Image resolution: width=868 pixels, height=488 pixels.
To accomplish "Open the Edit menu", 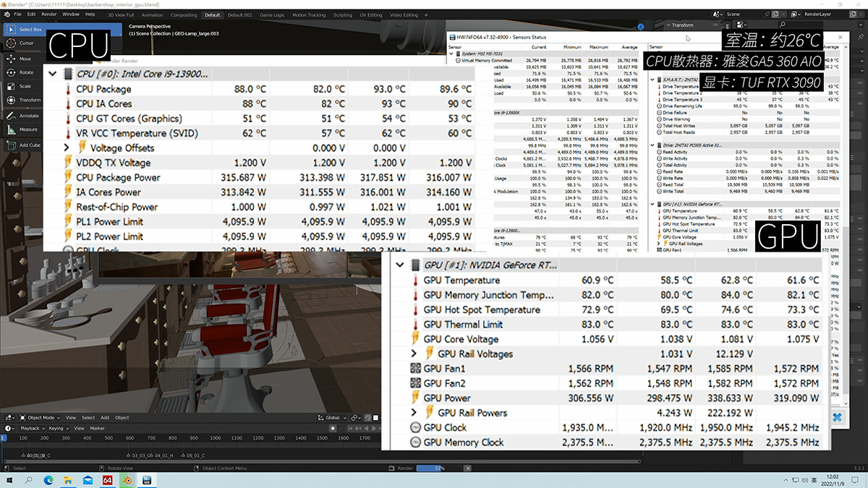I will [32, 14].
